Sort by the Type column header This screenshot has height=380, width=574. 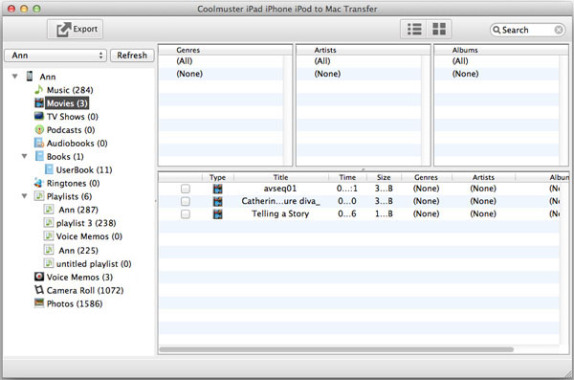pyautogui.click(x=217, y=178)
